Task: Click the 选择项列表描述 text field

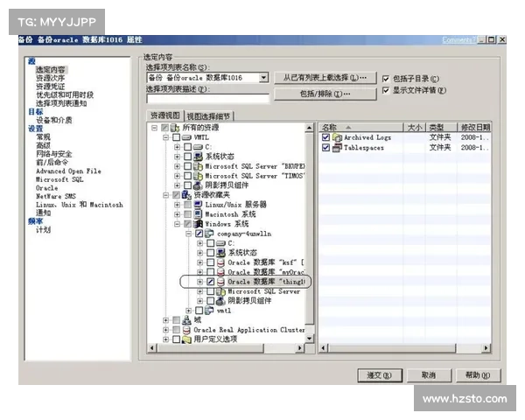Action: pyautogui.click(x=208, y=99)
